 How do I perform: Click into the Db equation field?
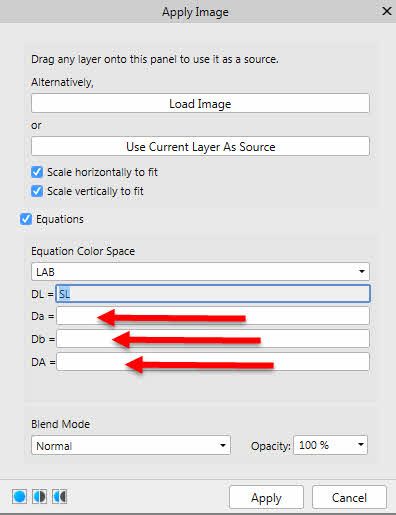(x=213, y=339)
